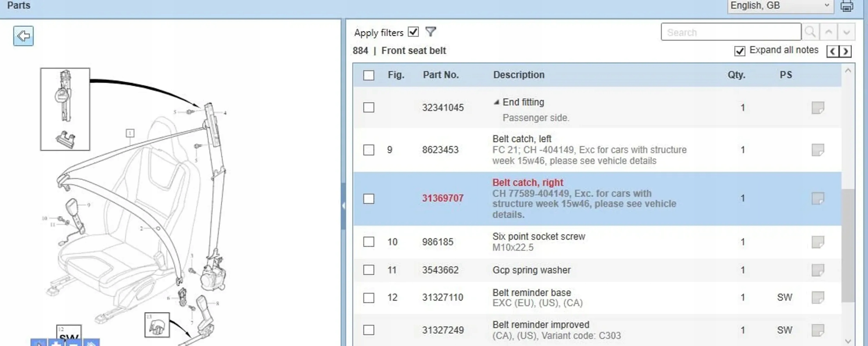Go to next parts section arrow button
Viewport: 868px width, 346px height.
845,51
